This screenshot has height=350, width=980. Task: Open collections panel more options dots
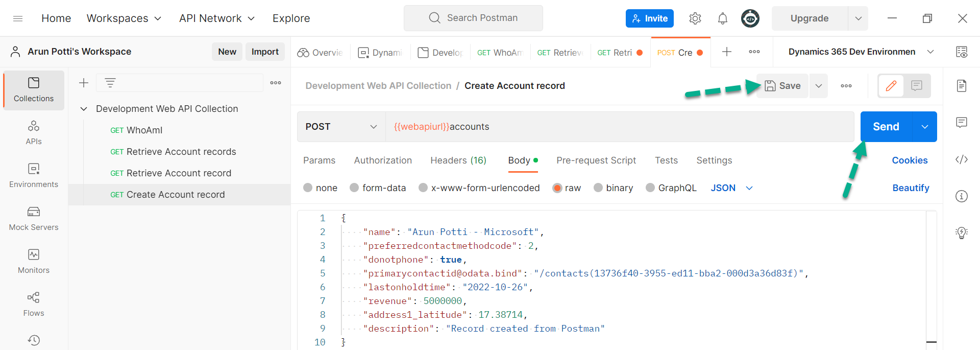pos(276,83)
